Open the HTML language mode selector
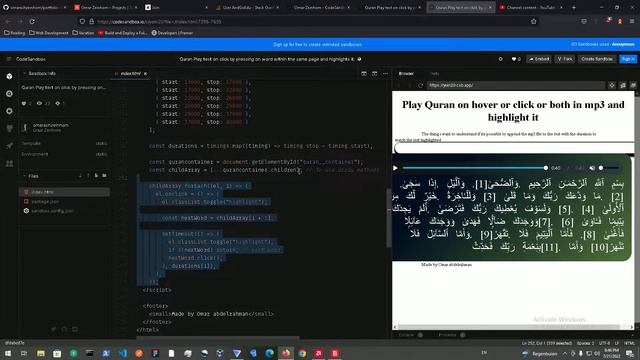This screenshot has height=360, width=640. pyautogui.click(x=629, y=343)
